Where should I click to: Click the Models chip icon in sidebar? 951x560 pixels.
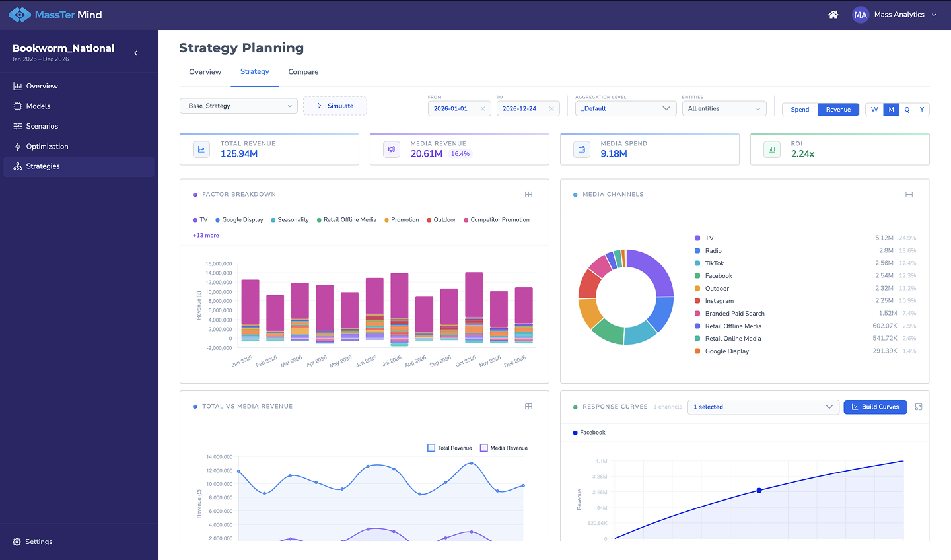click(x=18, y=106)
